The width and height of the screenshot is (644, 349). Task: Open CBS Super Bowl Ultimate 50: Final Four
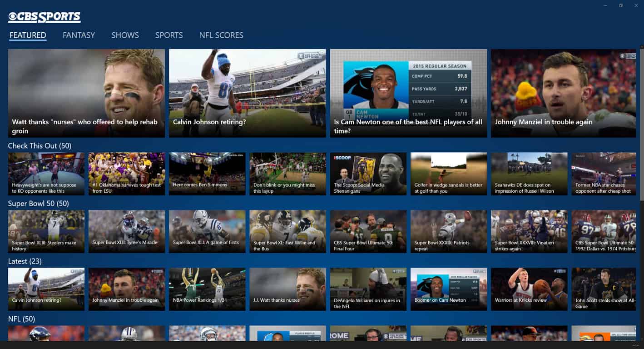[x=368, y=231]
